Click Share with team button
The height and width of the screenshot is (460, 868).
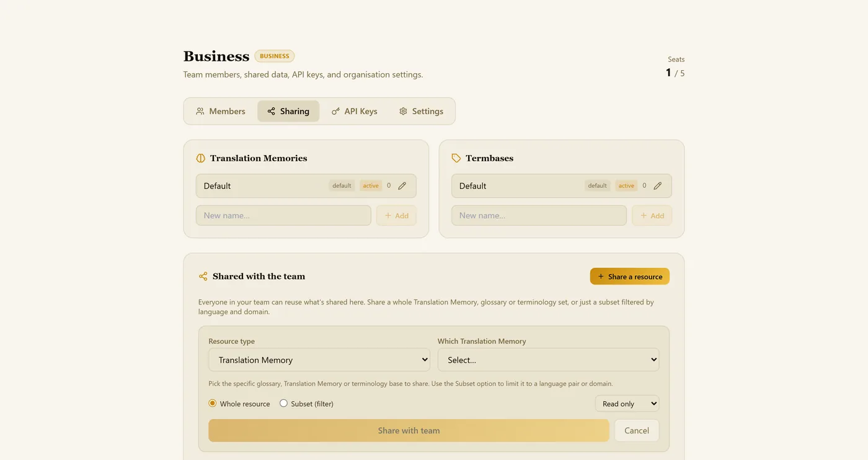409,430
